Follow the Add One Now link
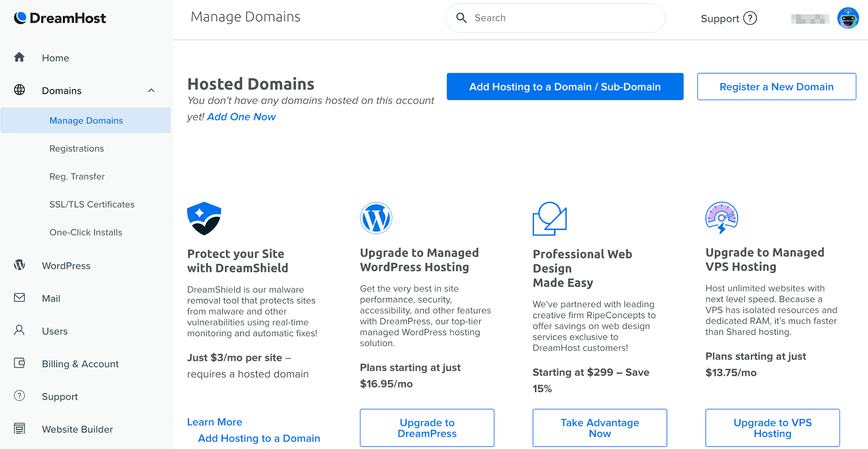 (241, 117)
